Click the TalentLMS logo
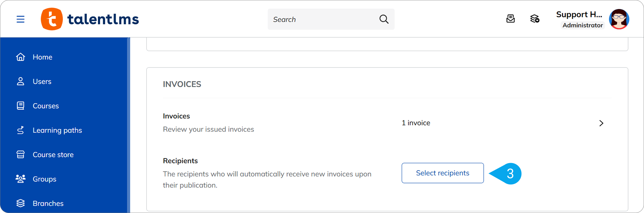The height and width of the screenshot is (213, 644). (x=90, y=19)
